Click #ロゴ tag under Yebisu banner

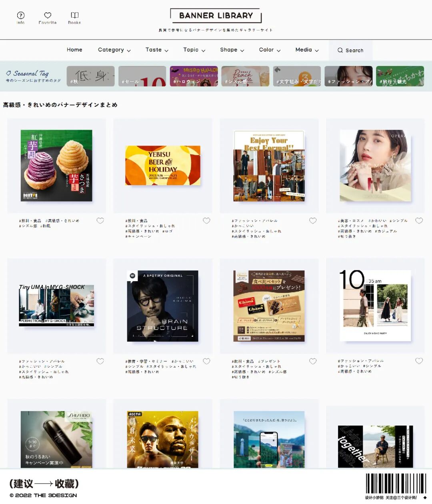[167, 231]
